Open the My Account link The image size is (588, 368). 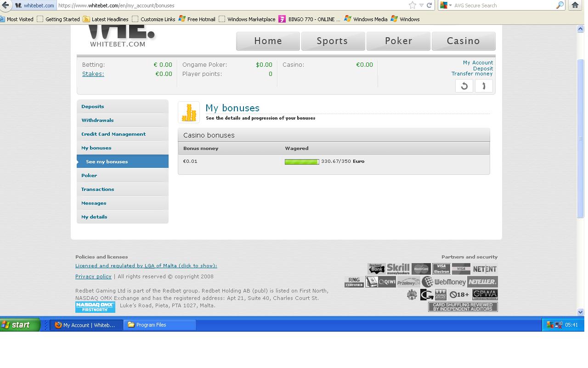478,63
